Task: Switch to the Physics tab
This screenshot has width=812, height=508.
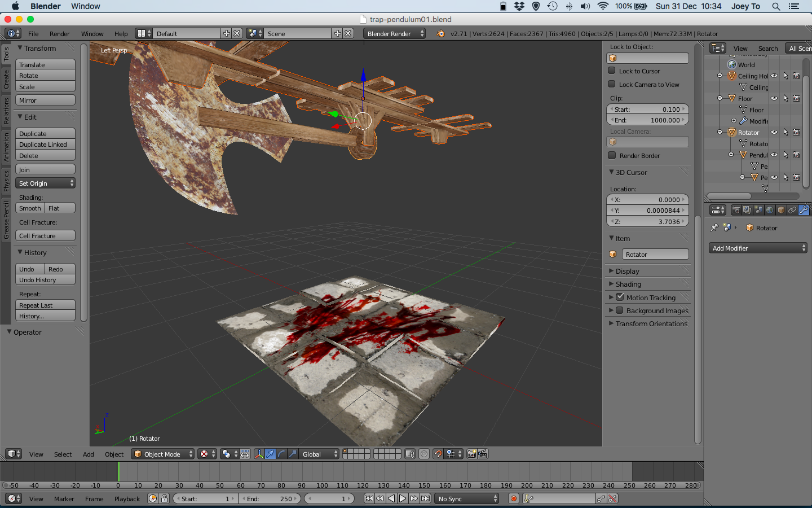Action: point(6,181)
